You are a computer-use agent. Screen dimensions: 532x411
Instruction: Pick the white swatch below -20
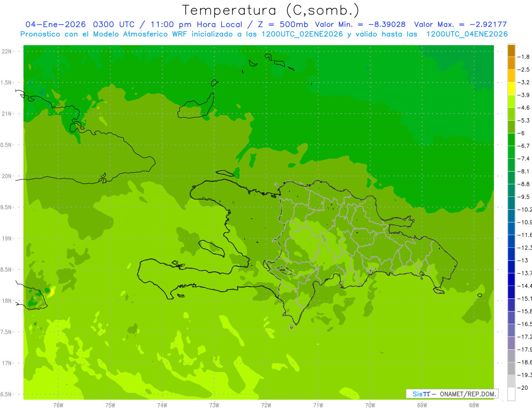tap(511, 394)
